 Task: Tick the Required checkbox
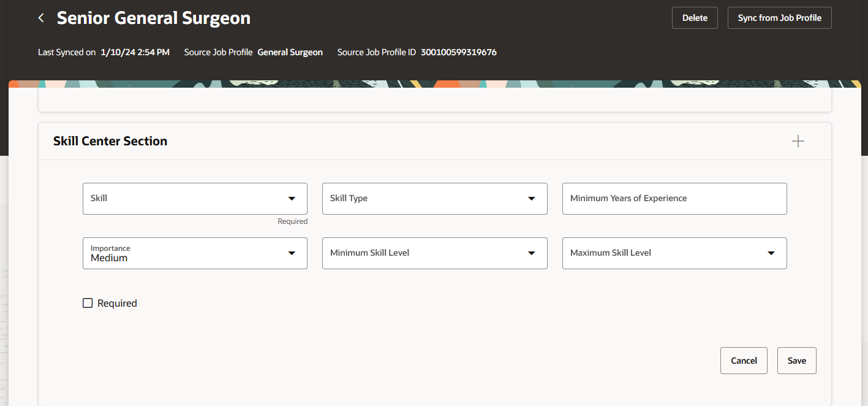tap(88, 303)
